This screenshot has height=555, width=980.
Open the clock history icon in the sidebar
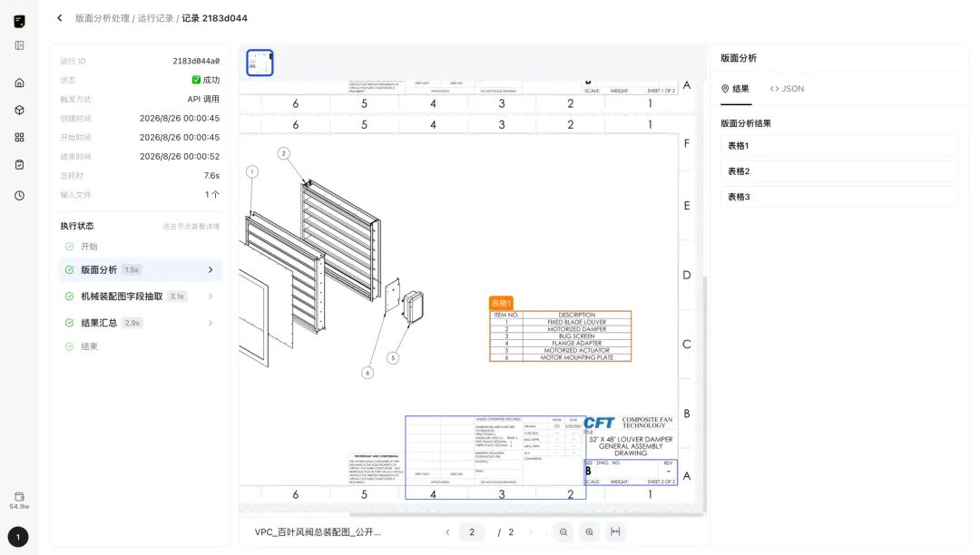point(19,195)
